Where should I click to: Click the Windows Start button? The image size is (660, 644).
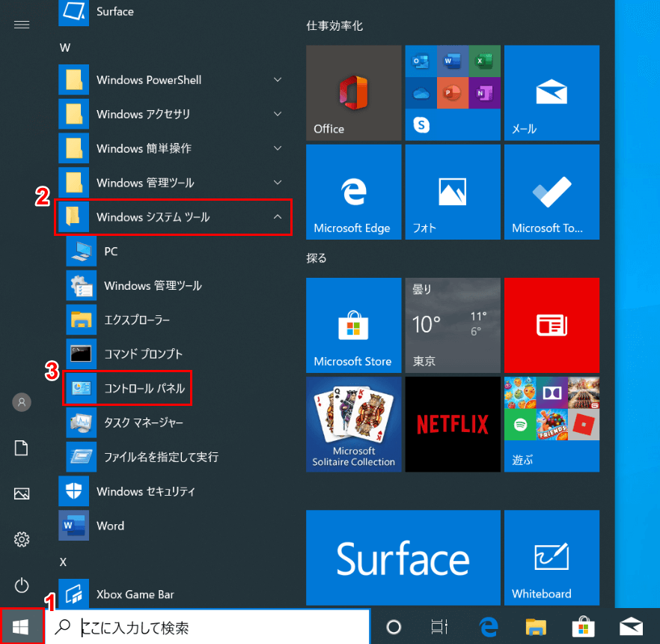click(x=22, y=627)
